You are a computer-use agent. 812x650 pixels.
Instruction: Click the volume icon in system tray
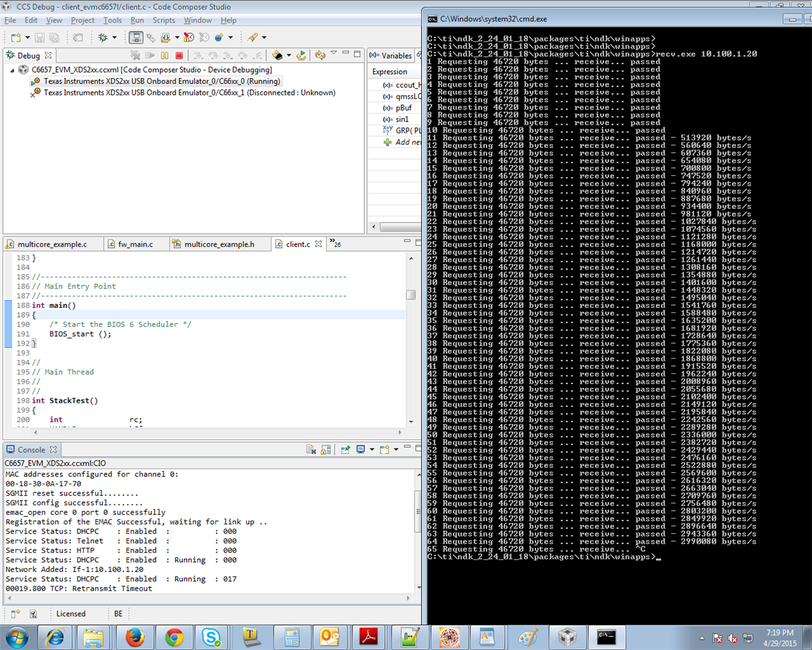(733, 639)
